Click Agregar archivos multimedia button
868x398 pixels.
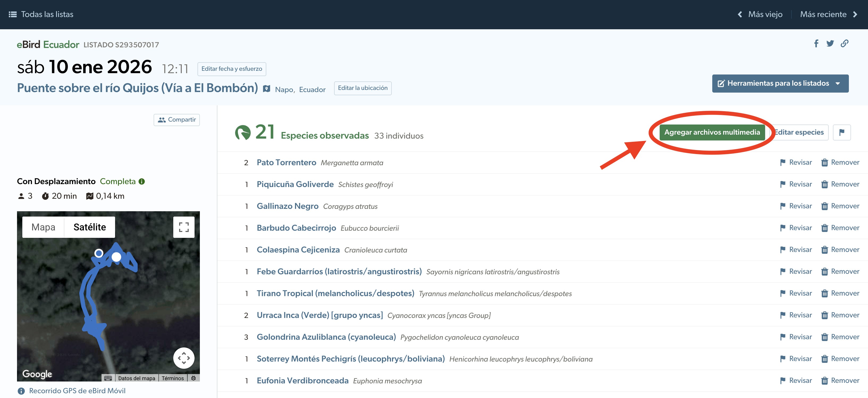pyautogui.click(x=712, y=132)
